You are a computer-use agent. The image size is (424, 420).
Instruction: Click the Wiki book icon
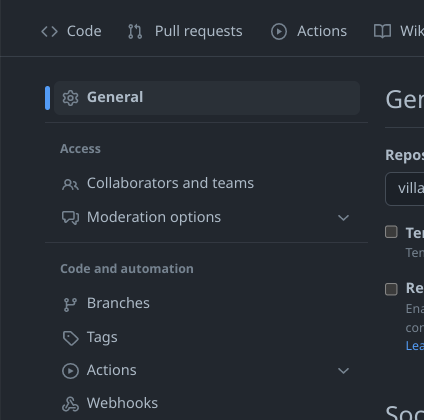click(382, 32)
